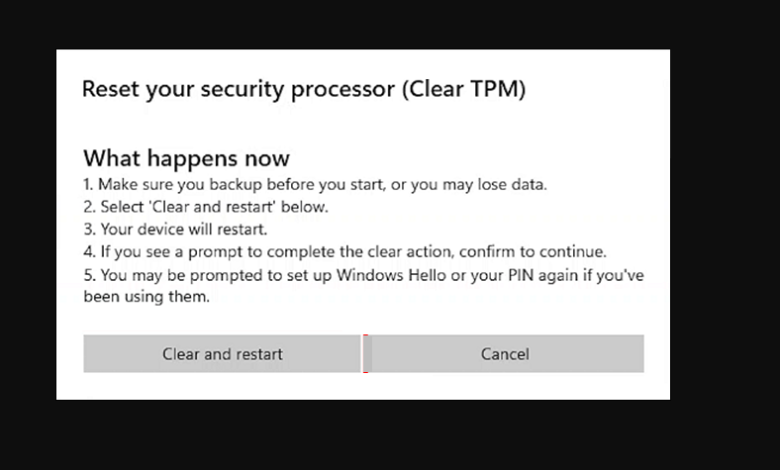The height and width of the screenshot is (470, 780).
Task: Click the 'Reset your security processor' title
Action: (303, 89)
